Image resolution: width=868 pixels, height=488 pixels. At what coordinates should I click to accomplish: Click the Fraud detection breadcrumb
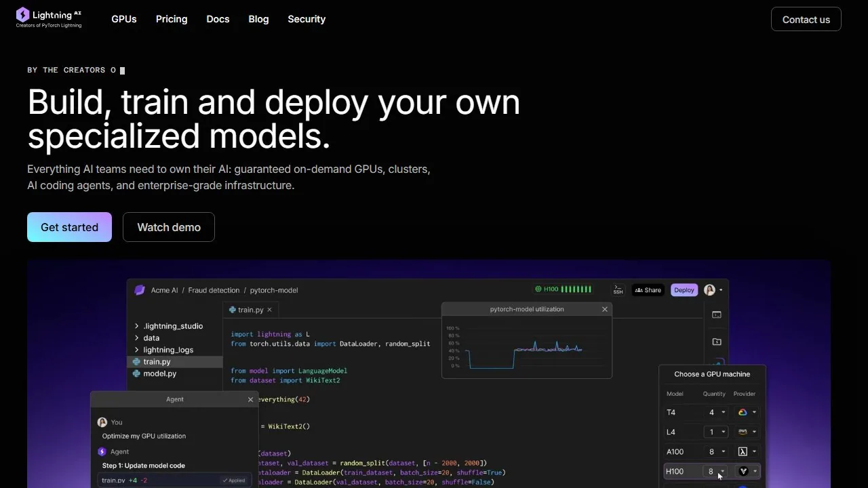coord(214,290)
